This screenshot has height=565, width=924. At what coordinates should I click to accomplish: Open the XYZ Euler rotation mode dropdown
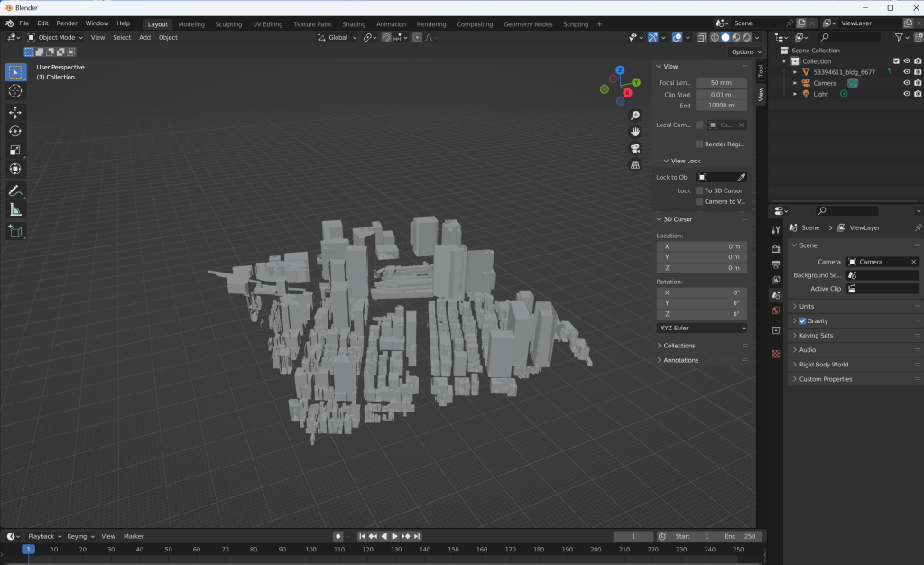pyautogui.click(x=702, y=328)
